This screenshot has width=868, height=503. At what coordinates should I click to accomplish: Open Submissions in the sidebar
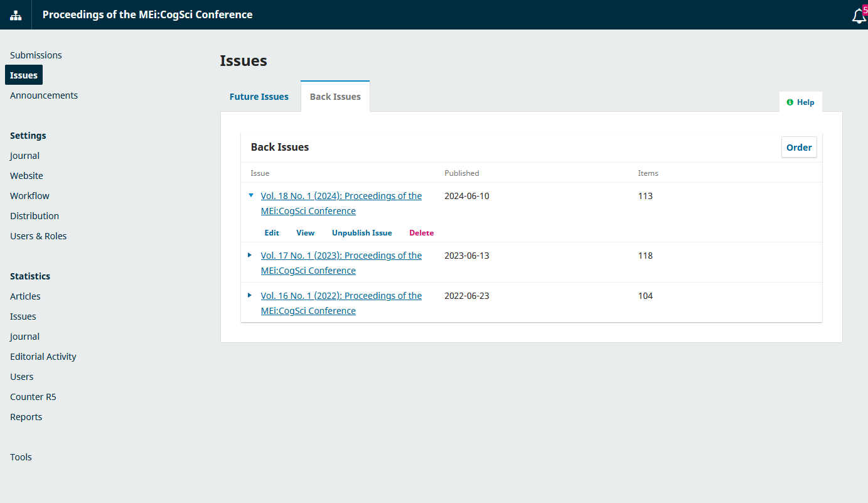pyautogui.click(x=36, y=55)
